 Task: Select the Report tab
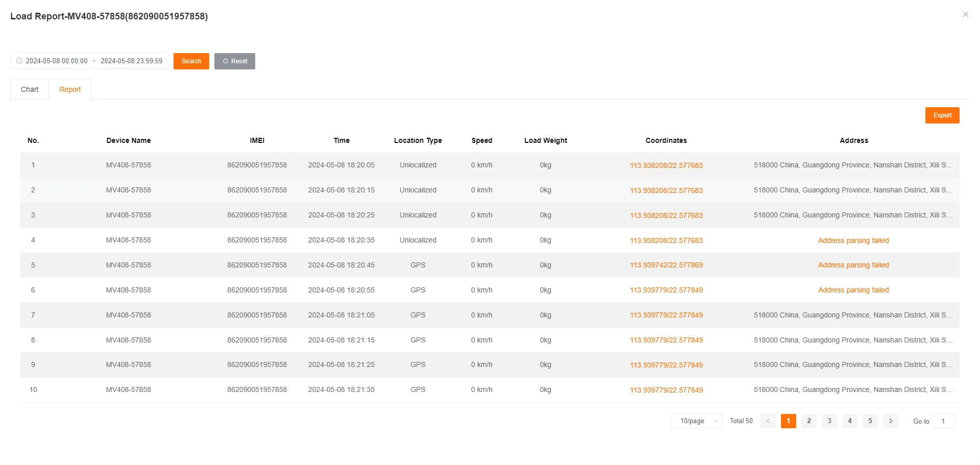click(x=70, y=89)
